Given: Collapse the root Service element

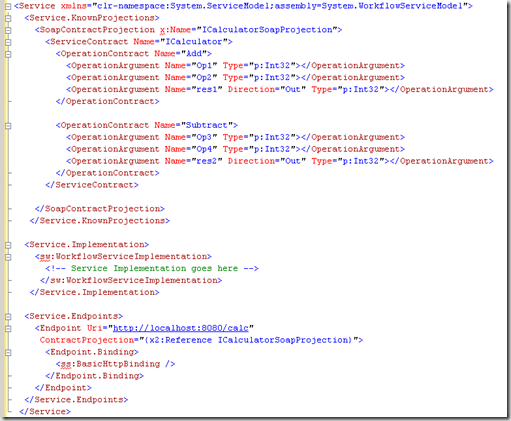Looking at the screenshot, I should click(8, 6).
